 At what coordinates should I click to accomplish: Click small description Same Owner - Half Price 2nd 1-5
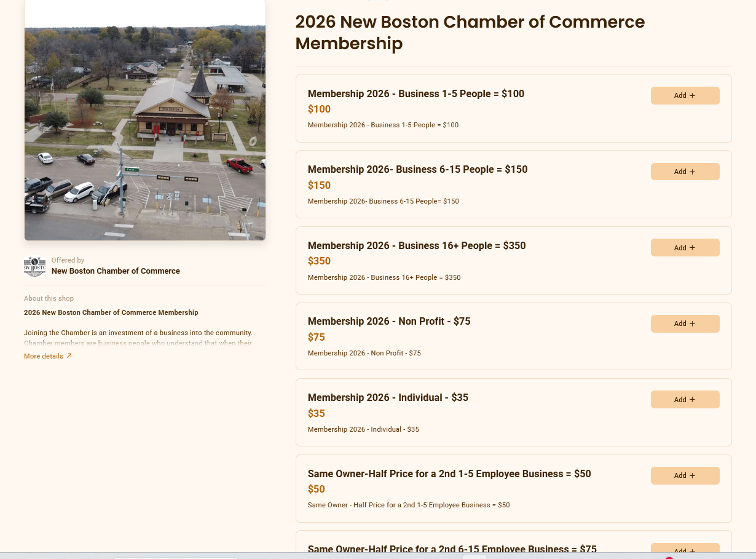click(x=409, y=505)
